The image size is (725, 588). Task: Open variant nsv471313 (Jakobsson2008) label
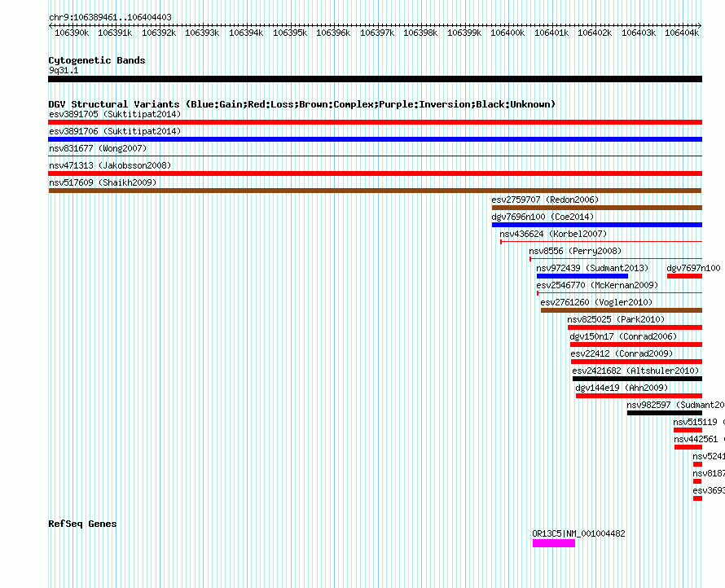point(110,165)
